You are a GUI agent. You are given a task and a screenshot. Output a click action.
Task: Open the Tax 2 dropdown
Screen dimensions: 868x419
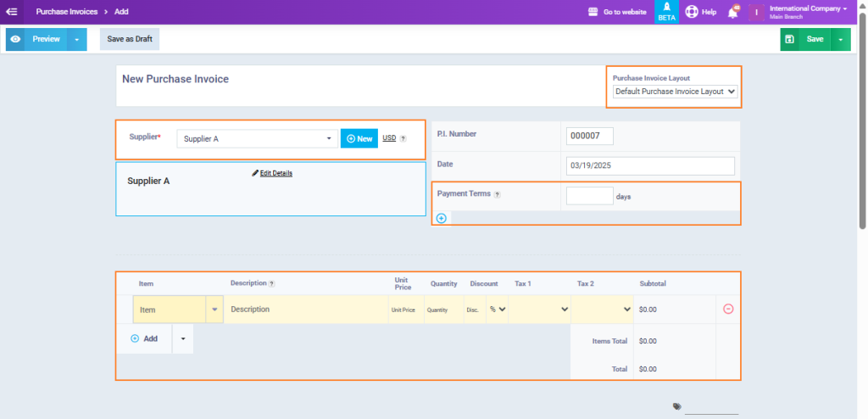click(602, 310)
